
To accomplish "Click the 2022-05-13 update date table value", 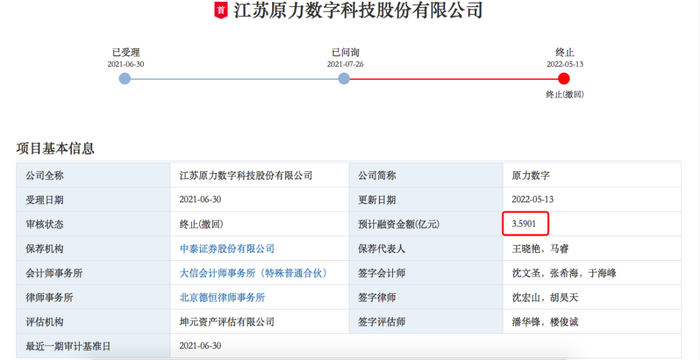I will pos(533,200).
